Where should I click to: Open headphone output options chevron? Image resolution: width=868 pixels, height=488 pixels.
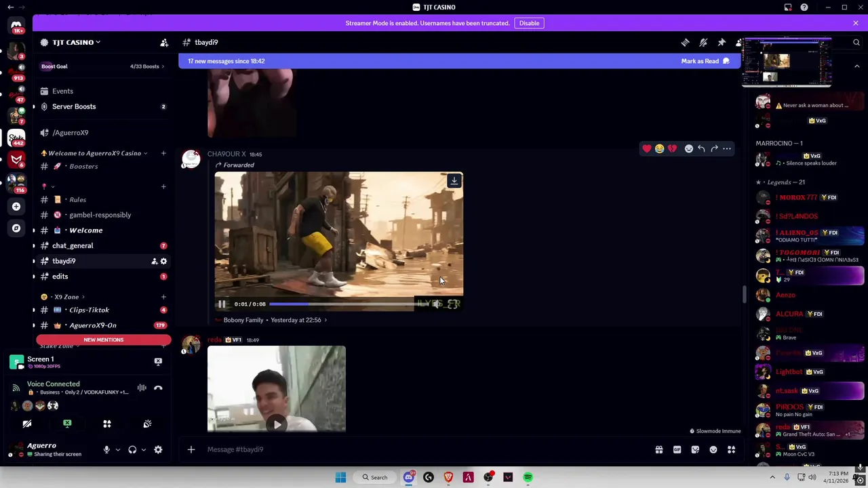coord(143,449)
